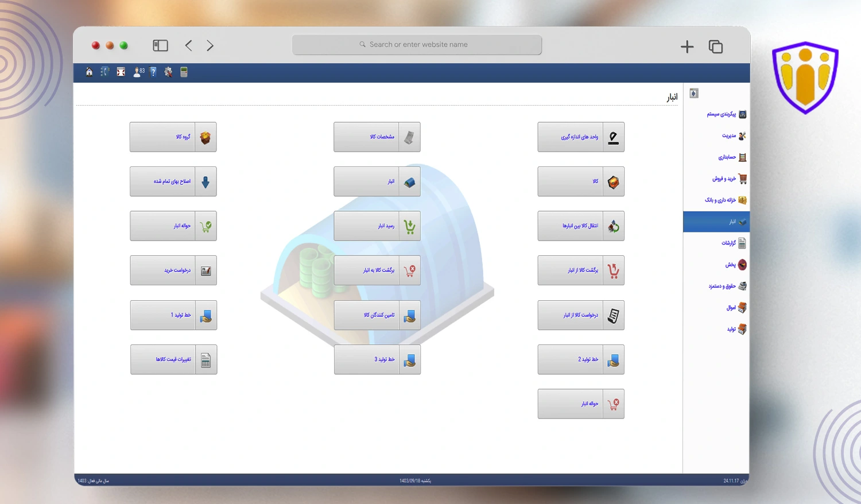
Task: Click the browser address search field
Action: click(x=417, y=45)
